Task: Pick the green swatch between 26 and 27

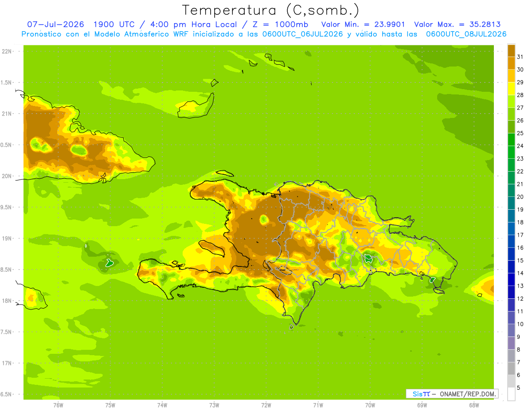Action: [511, 114]
